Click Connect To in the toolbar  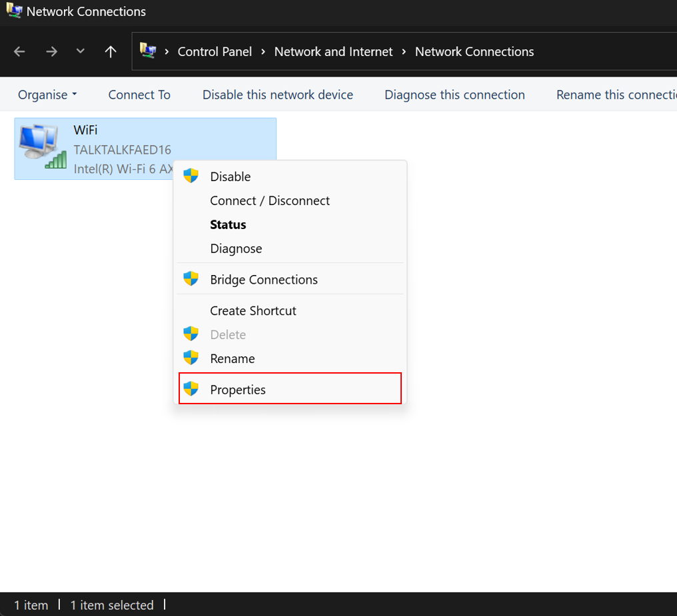click(139, 95)
